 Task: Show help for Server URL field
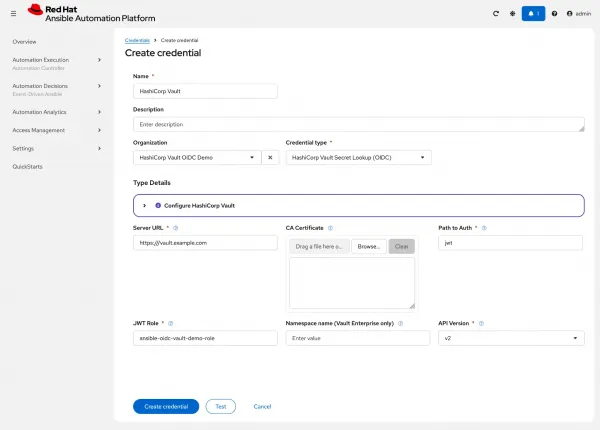[176, 228]
